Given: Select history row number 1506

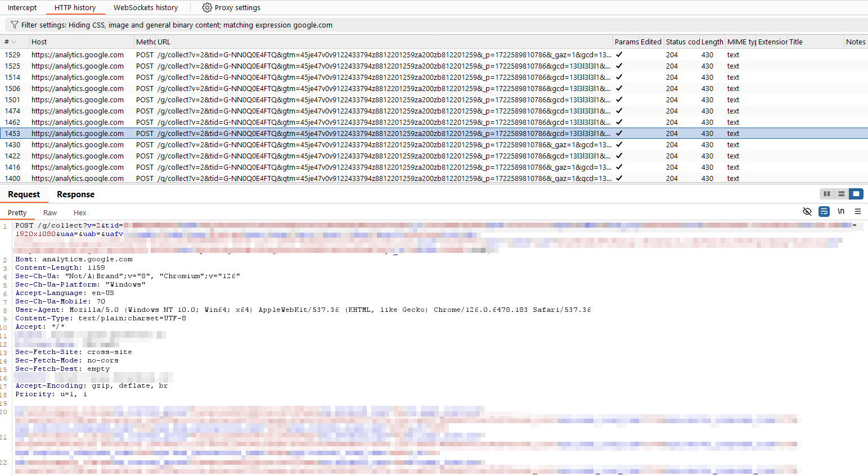Looking at the screenshot, I should pyautogui.click(x=12, y=88).
